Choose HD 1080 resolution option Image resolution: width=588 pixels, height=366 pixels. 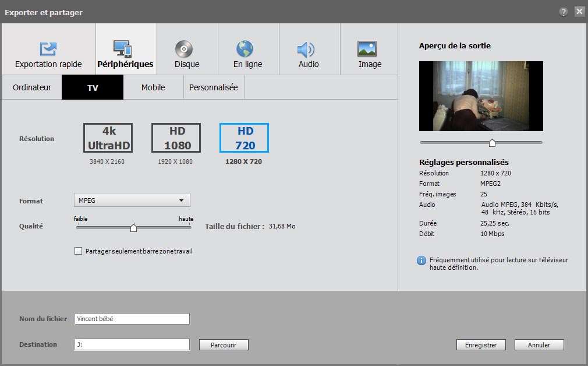(176, 138)
